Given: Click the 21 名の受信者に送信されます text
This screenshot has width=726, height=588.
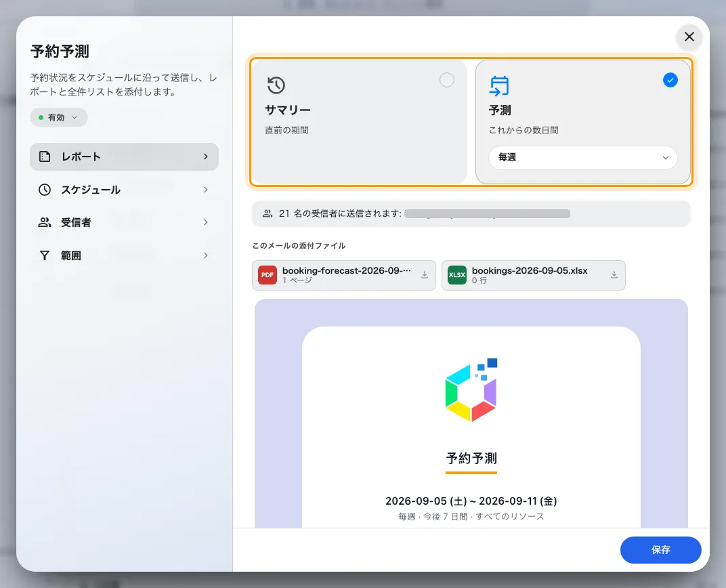Looking at the screenshot, I should click(340, 213).
